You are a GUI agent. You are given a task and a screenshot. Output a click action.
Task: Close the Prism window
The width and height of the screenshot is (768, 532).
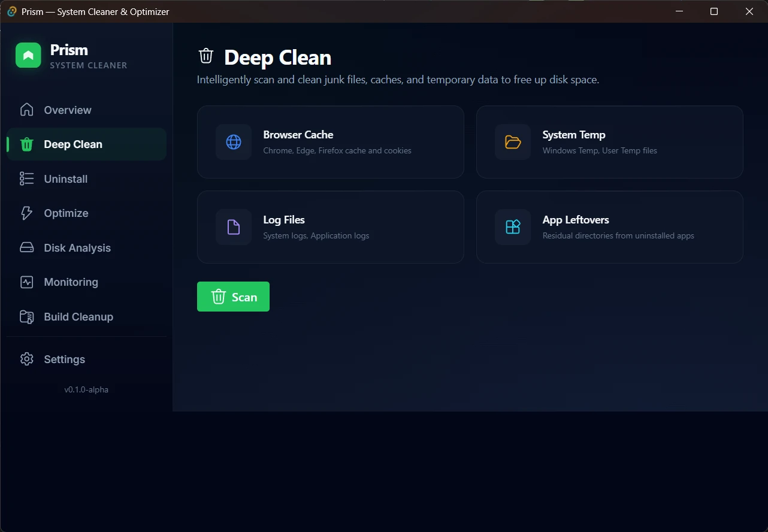[x=749, y=11]
